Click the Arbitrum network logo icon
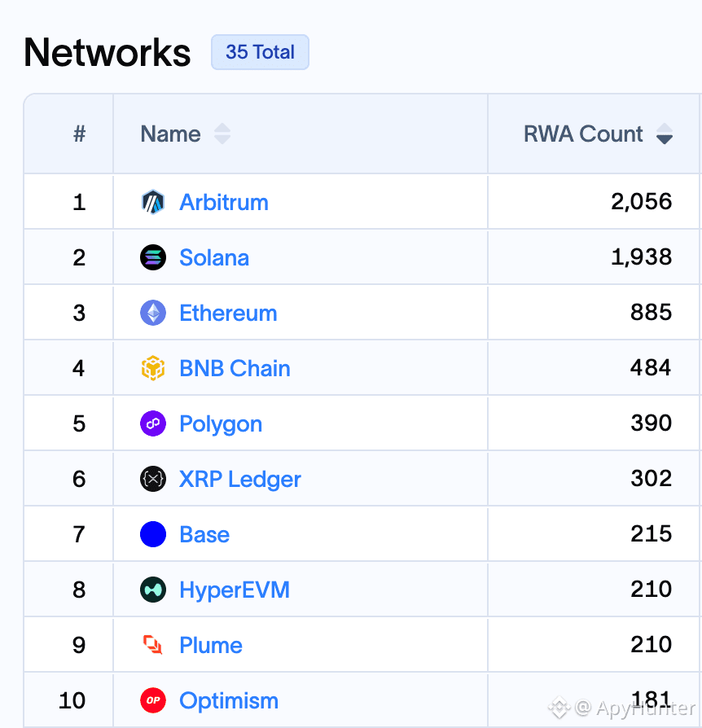Viewport: 702px width, 728px height. click(x=153, y=202)
